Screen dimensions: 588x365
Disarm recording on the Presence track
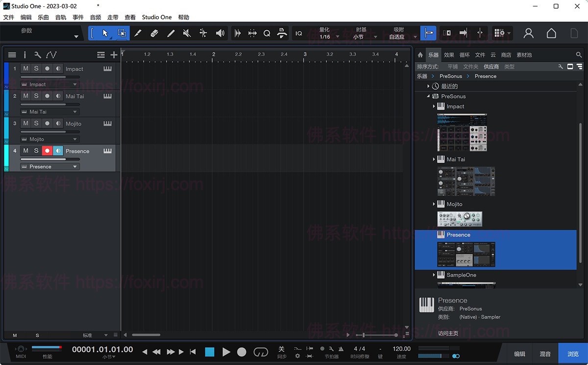tap(47, 151)
